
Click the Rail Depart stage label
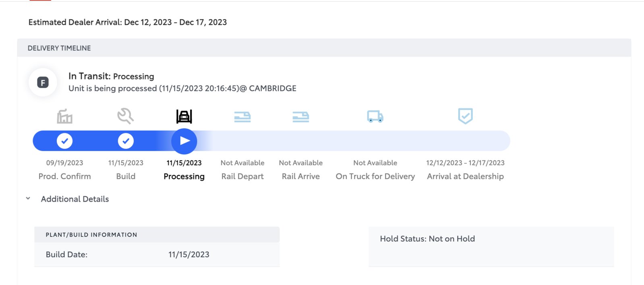242,176
